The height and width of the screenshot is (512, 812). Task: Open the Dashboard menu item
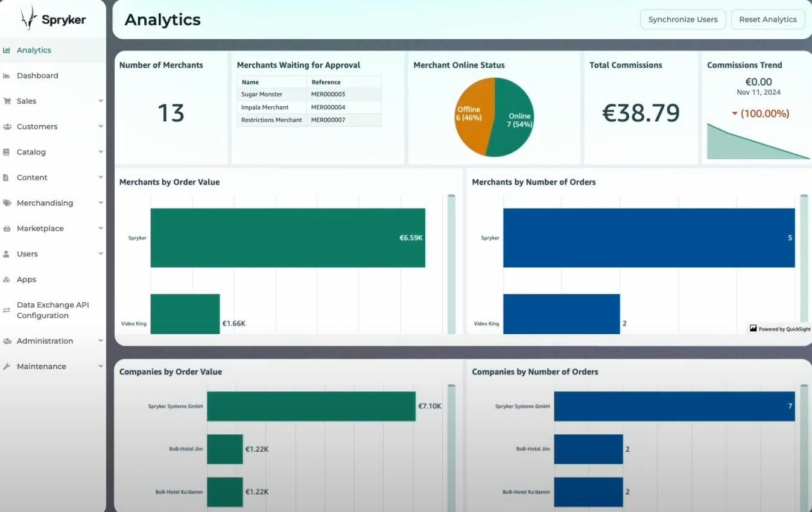(37, 76)
